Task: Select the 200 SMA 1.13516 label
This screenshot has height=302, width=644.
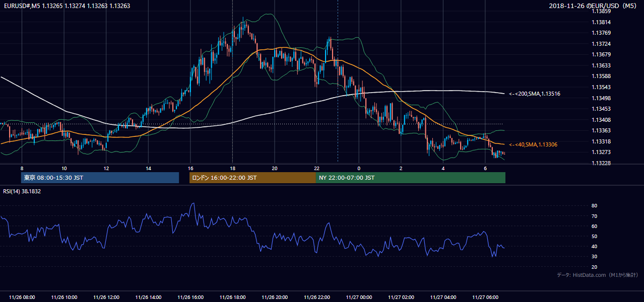Action: pyautogui.click(x=535, y=94)
